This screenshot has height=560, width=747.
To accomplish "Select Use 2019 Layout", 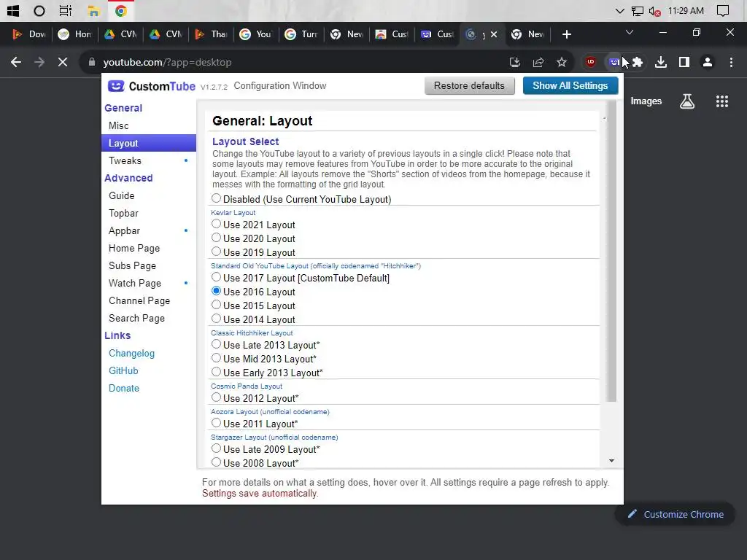I will click(x=216, y=252).
